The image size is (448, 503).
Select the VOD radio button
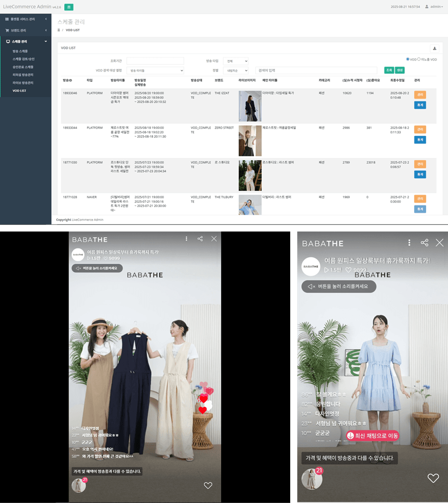pyautogui.click(x=408, y=59)
